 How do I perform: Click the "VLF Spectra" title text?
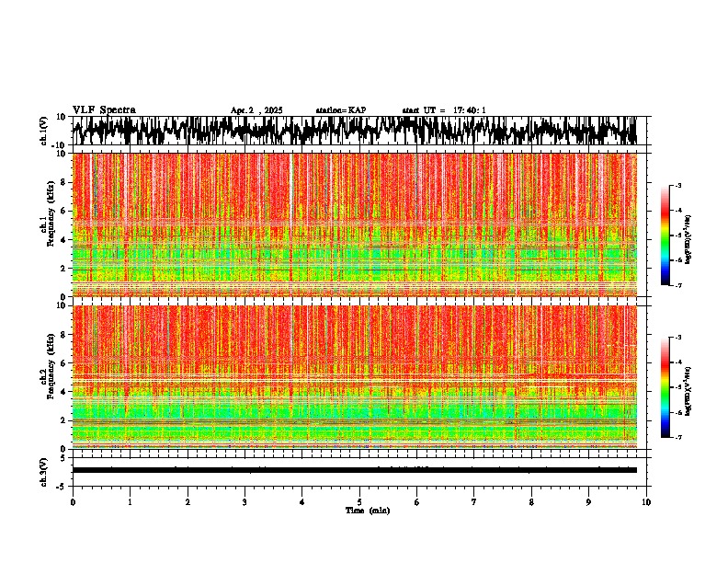(x=104, y=109)
